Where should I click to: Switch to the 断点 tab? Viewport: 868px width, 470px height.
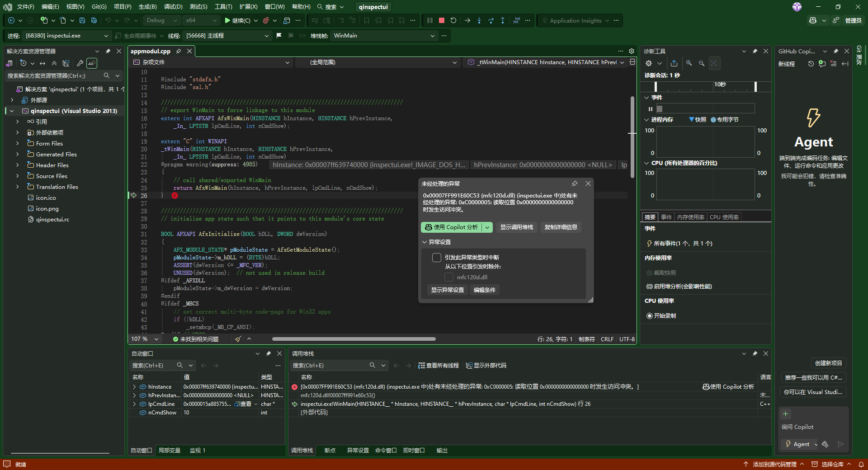pos(330,451)
